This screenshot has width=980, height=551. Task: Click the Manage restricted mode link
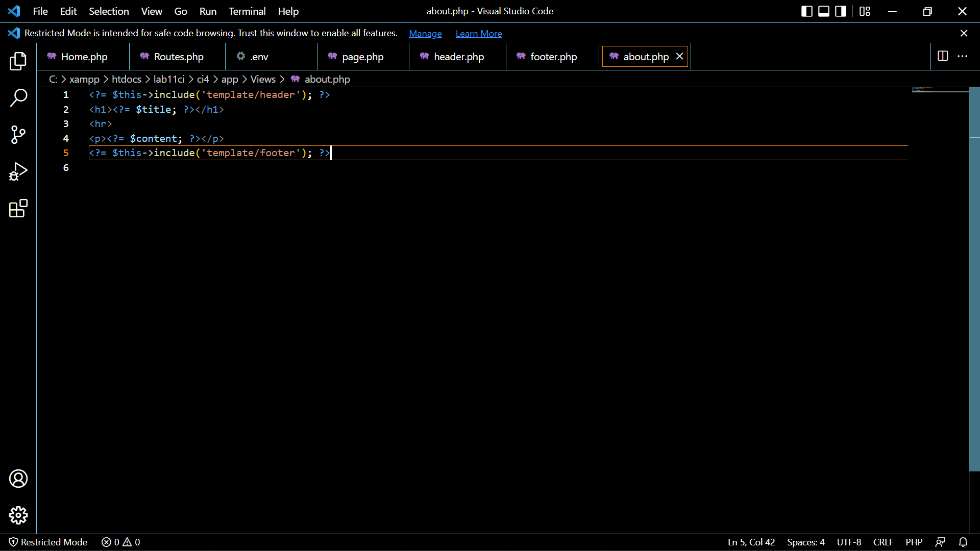point(425,33)
